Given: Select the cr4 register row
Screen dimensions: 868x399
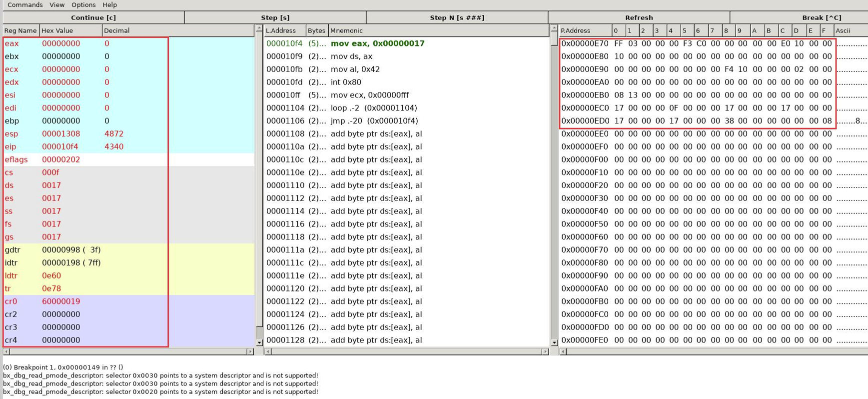Looking at the screenshot, I should point(129,340).
